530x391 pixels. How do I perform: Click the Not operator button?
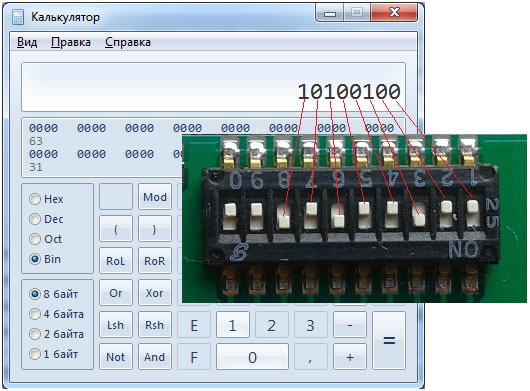click(116, 357)
